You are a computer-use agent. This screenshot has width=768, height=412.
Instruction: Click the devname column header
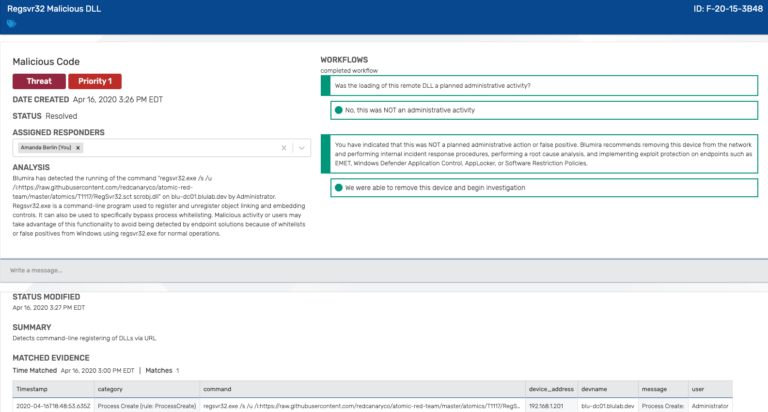pos(608,389)
